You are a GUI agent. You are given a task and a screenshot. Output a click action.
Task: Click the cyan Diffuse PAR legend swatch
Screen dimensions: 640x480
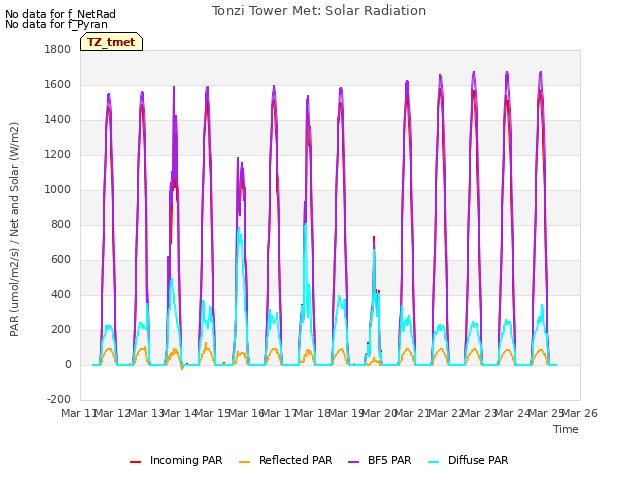[x=433, y=462]
